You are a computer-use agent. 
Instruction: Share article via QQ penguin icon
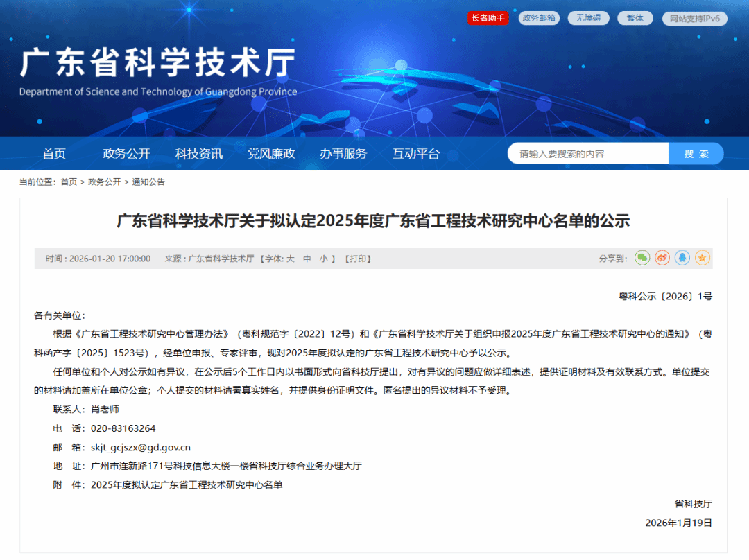682,258
